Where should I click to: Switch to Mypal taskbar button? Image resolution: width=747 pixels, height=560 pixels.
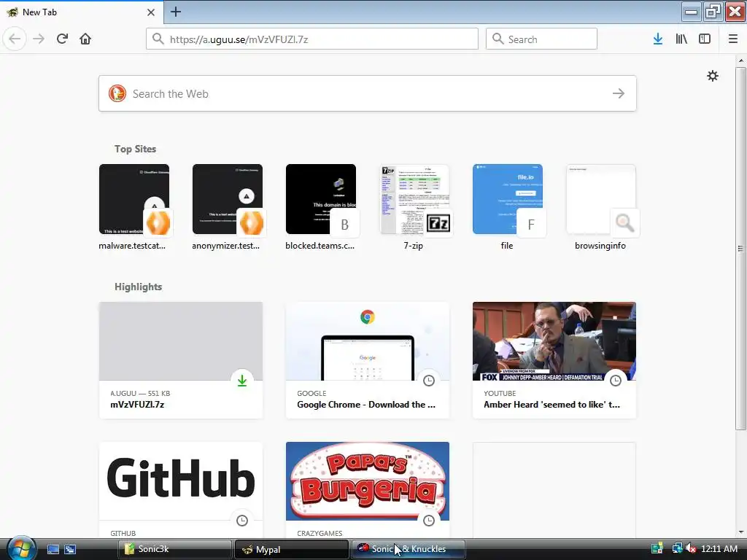291,549
